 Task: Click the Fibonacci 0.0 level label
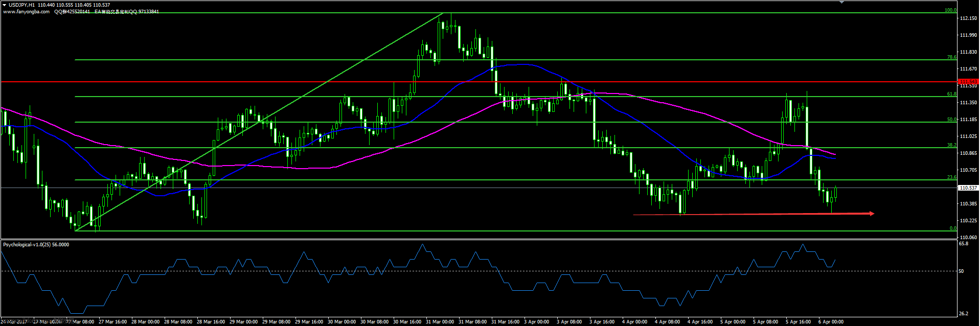click(x=953, y=228)
